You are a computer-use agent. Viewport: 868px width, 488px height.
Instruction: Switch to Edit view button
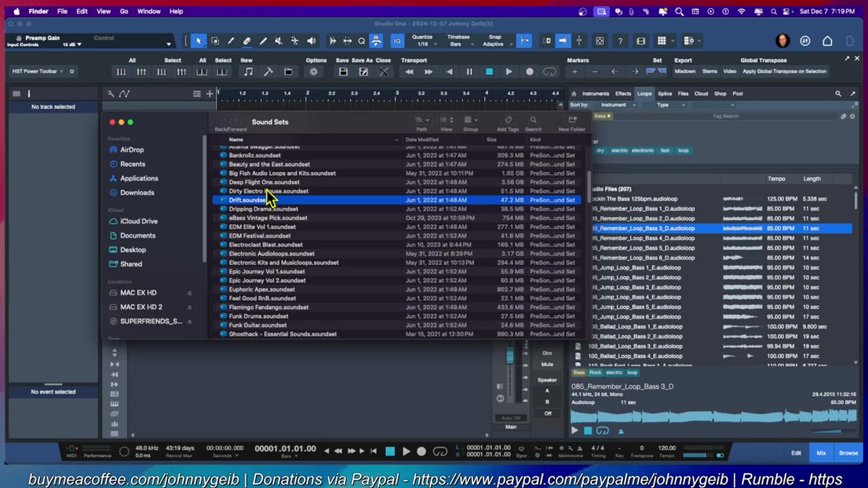pyautogui.click(x=796, y=453)
